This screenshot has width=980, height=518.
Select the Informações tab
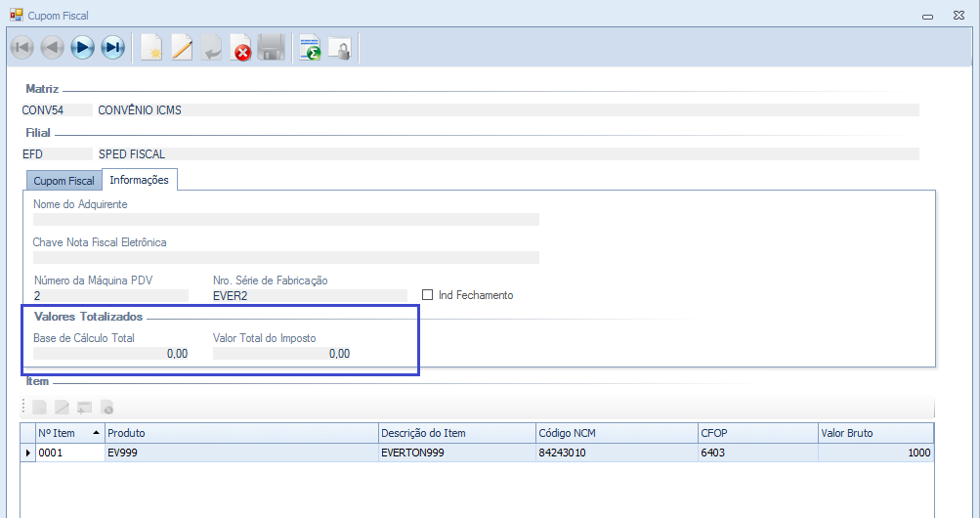[140, 180]
